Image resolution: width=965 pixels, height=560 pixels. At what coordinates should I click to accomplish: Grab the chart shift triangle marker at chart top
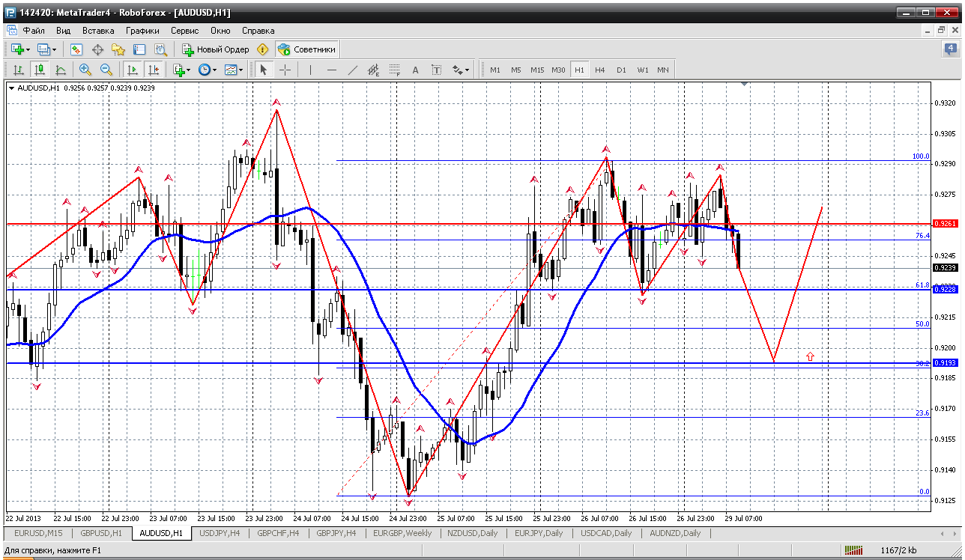744,84
